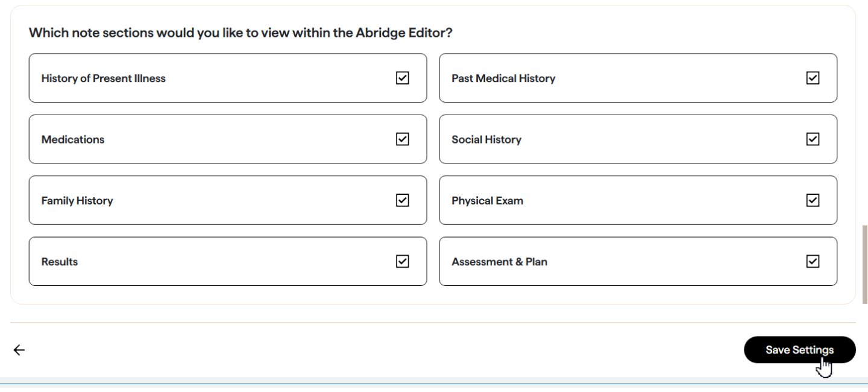Click the note sections question heading
The height and width of the screenshot is (392, 868).
pos(241,33)
